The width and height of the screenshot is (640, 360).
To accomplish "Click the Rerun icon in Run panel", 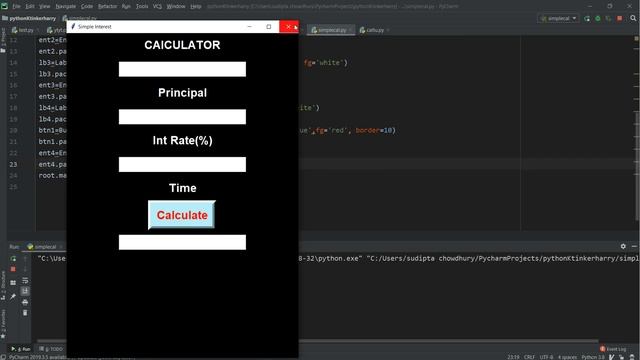I will point(13,259).
